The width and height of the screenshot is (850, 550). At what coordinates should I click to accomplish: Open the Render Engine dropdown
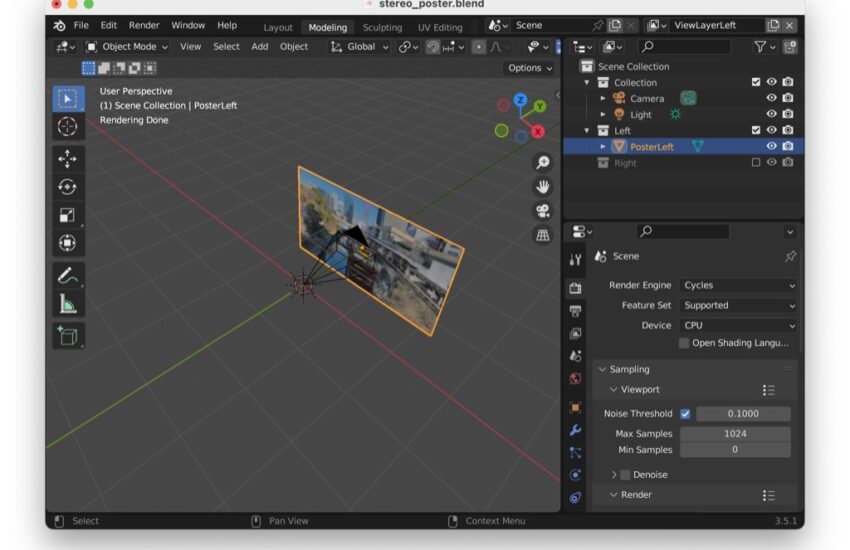738,285
